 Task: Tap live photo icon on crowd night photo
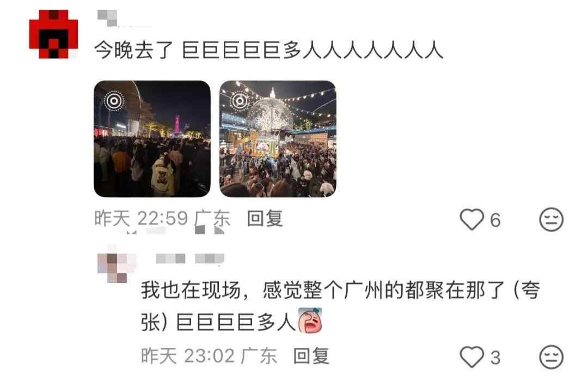(114, 101)
